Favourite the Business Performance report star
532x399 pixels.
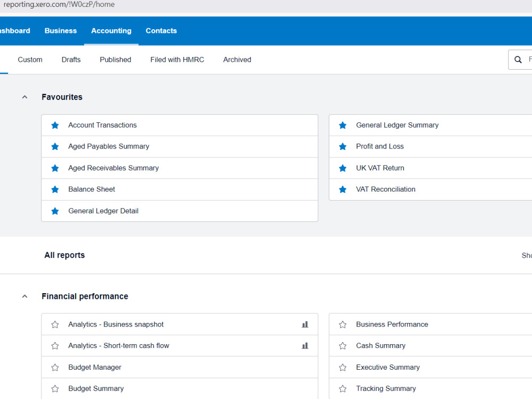point(343,325)
